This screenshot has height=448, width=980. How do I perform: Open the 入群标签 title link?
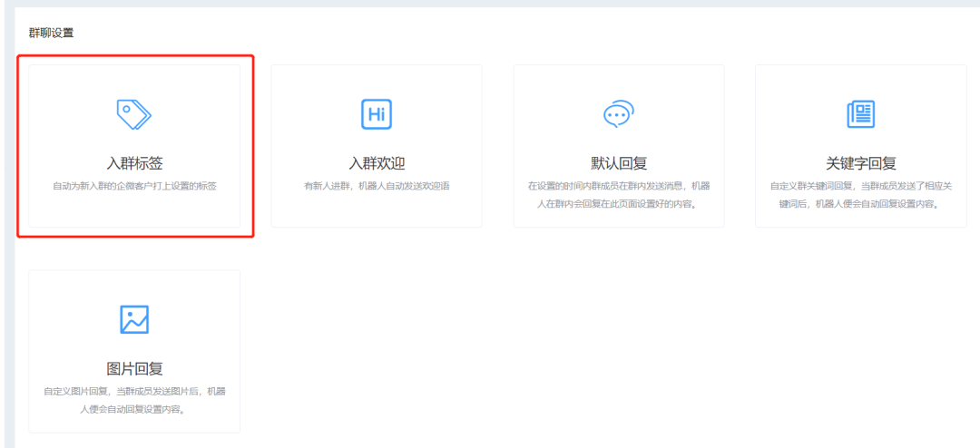point(134,163)
